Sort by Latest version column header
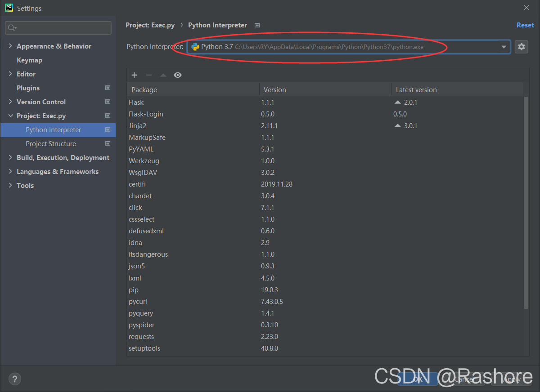This screenshot has height=392, width=540. point(457,89)
